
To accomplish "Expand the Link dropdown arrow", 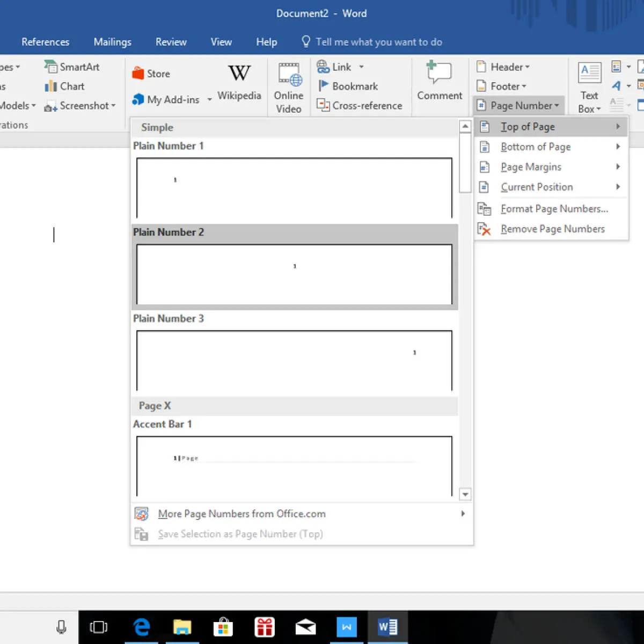I will 361,67.
